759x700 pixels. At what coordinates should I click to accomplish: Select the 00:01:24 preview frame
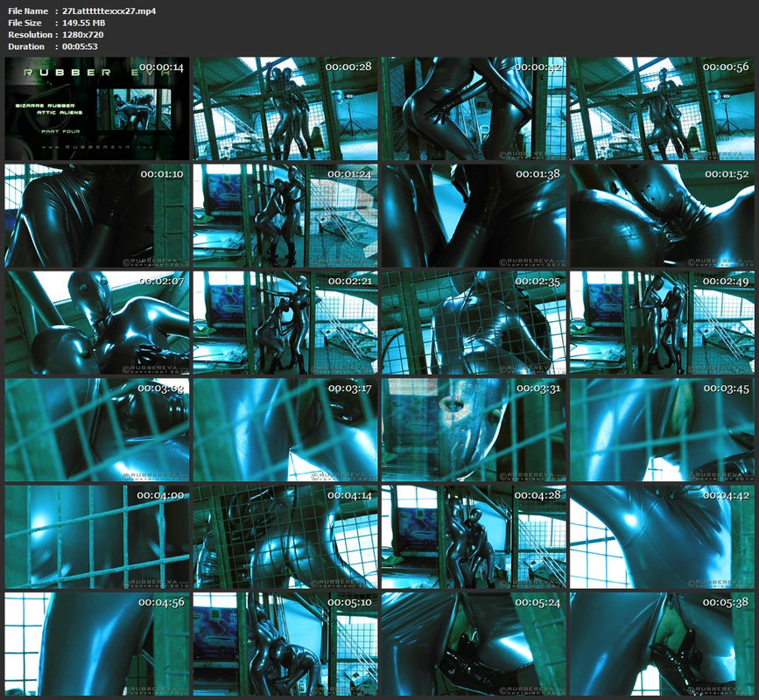[x=285, y=216]
